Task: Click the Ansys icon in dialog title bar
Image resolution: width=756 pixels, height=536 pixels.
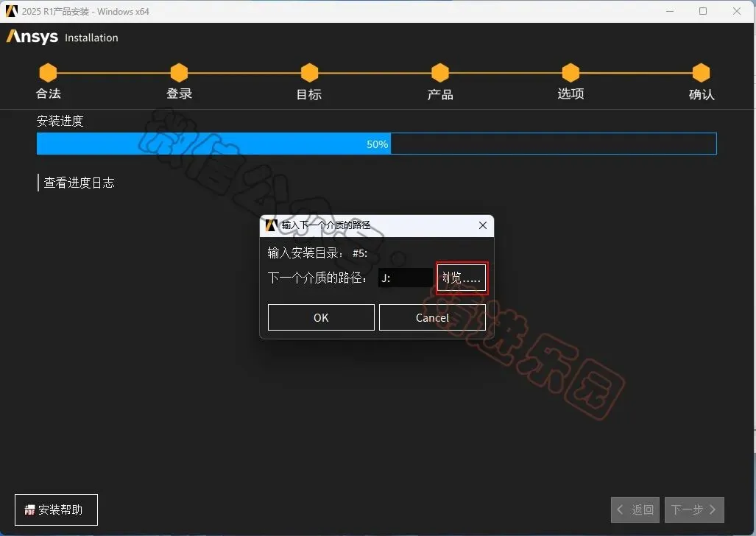Action: click(x=272, y=225)
